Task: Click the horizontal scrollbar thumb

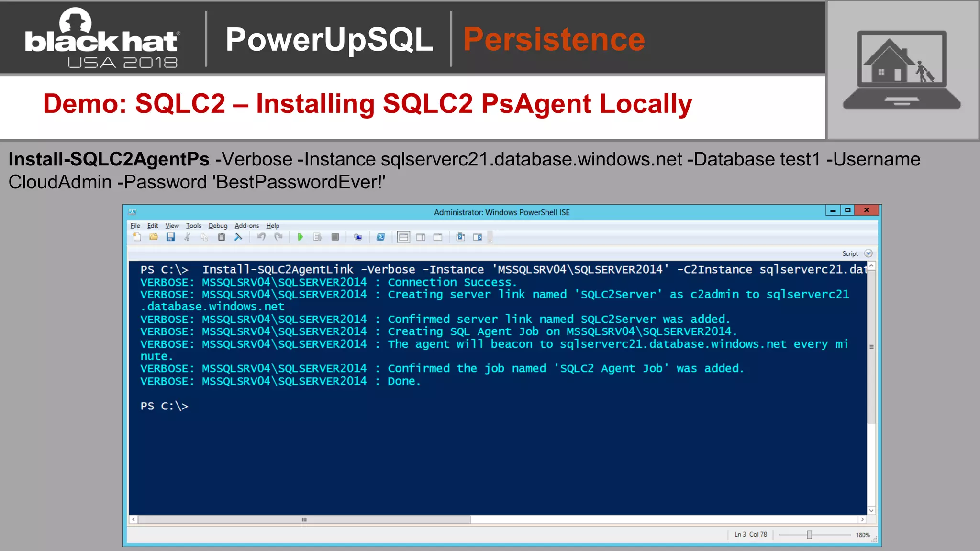Action: click(304, 519)
